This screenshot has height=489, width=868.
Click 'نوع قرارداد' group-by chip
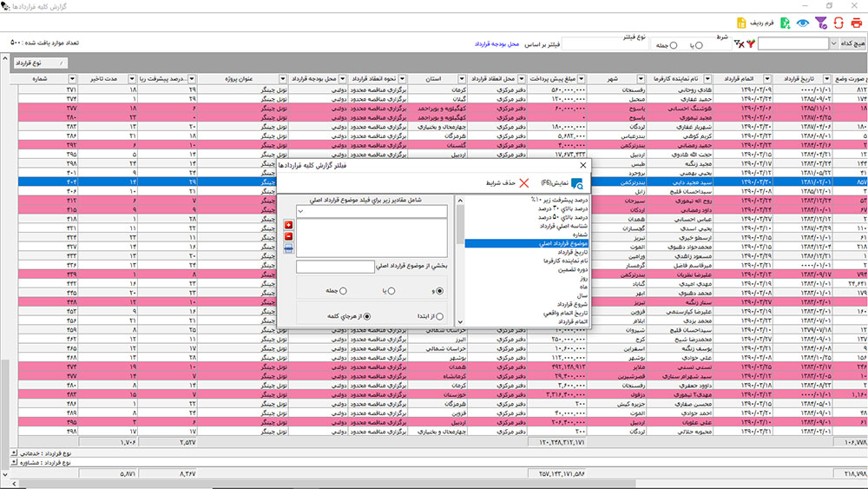pyautogui.click(x=41, y=63)
